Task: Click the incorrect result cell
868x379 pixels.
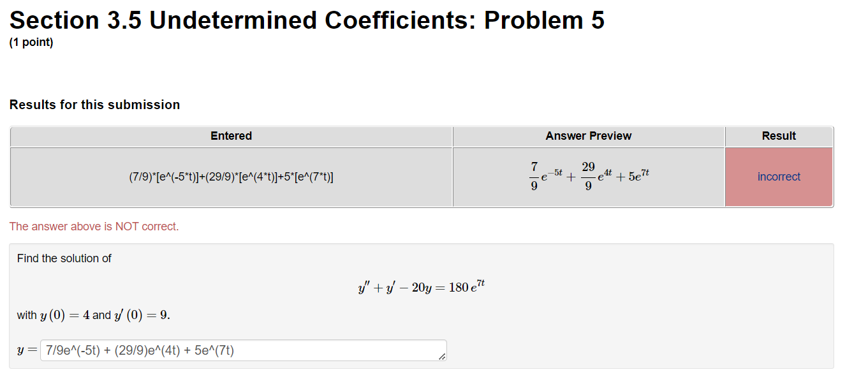Action: (779, 177)
